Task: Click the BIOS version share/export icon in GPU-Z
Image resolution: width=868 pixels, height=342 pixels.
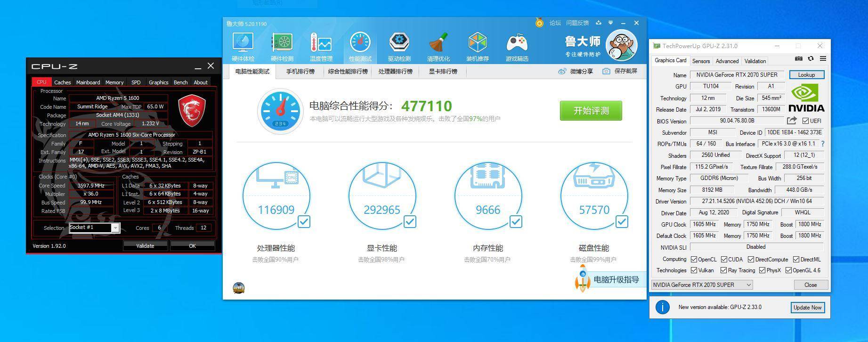Action: tap(792, 121)
